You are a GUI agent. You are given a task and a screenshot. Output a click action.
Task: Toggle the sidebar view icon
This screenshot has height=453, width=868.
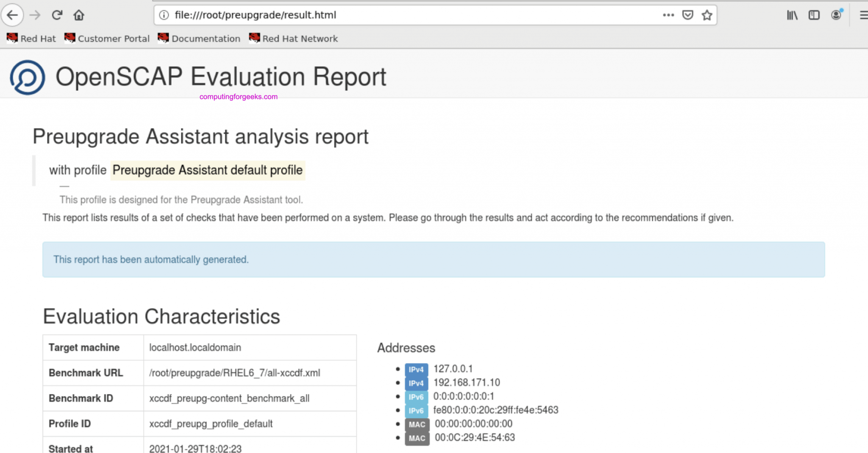[x=814, y=15]
